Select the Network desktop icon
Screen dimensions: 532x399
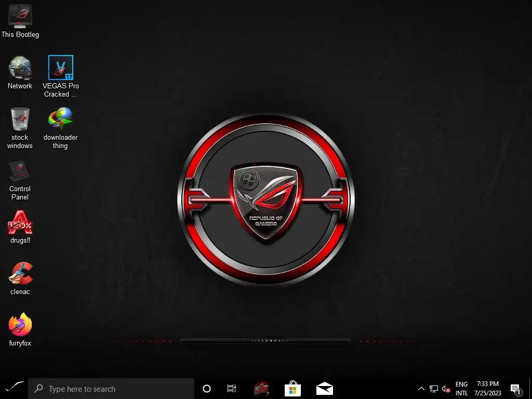20,73
